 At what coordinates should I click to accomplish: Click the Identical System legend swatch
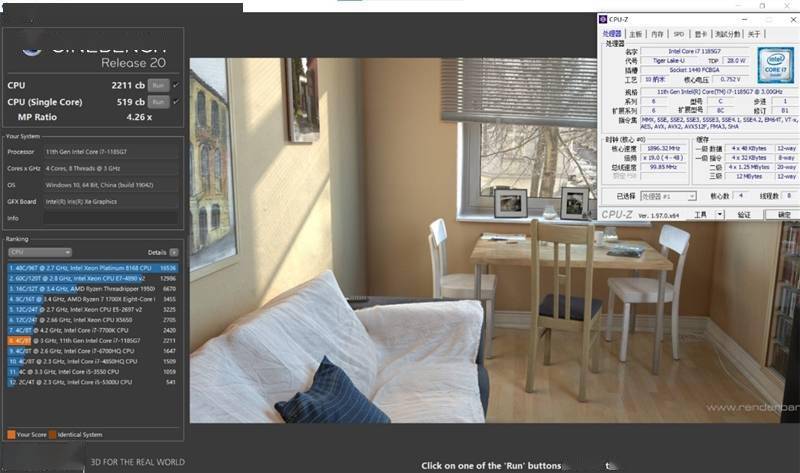coord(53,435)
